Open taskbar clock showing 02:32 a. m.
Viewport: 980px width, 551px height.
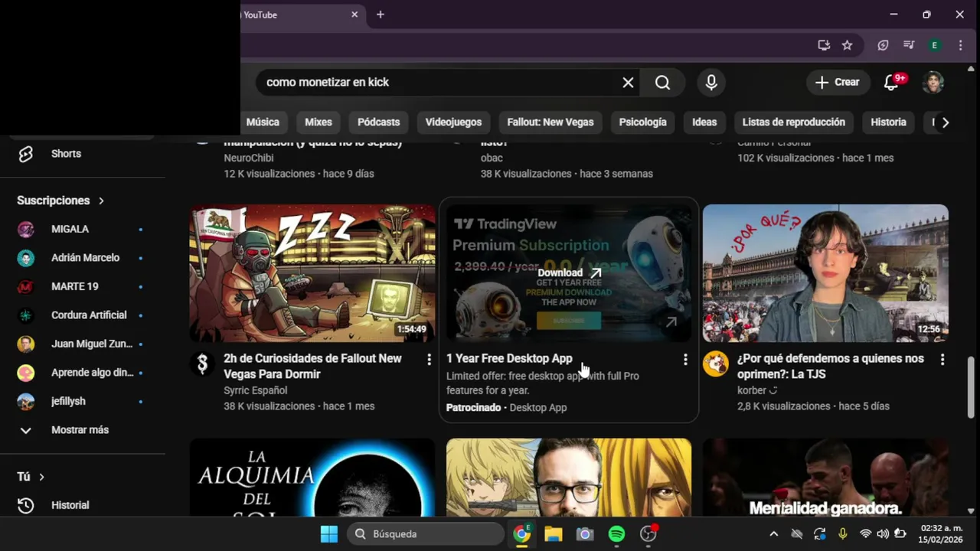pyautogui.click(x=941, y=534)
